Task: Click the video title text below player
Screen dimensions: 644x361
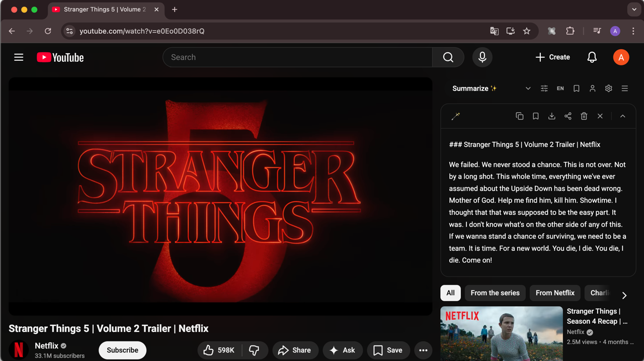Action: coord(109,328)
